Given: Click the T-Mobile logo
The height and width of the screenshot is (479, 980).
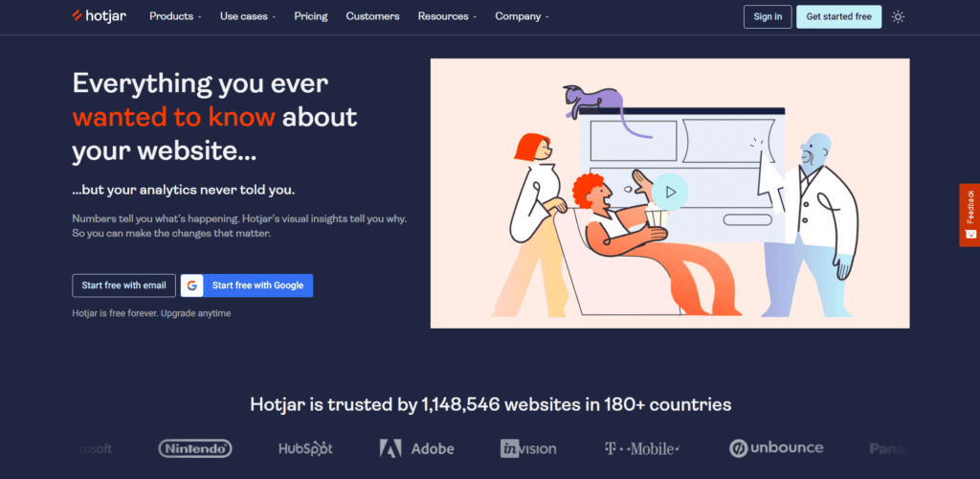Looking at the screenshot, I should click(x=642, y=448).
